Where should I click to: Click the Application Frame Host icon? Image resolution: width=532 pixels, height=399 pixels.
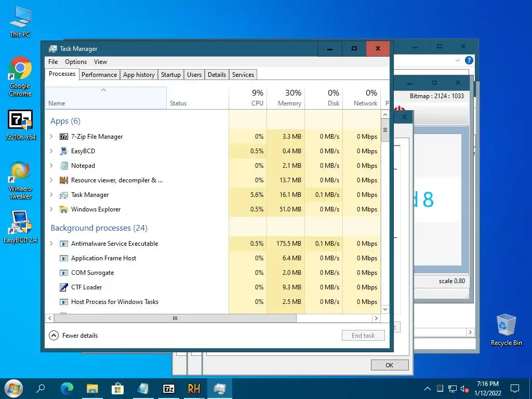[x=64, y=258]
